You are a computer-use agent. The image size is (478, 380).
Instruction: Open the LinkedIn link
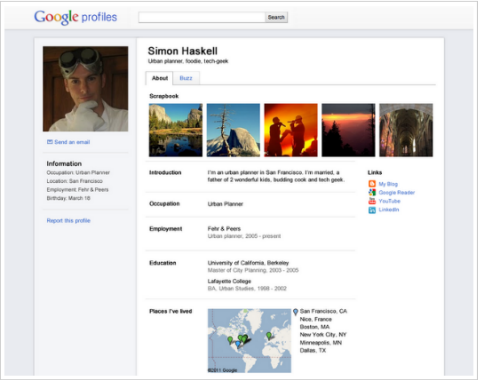(x=389, y=210)
